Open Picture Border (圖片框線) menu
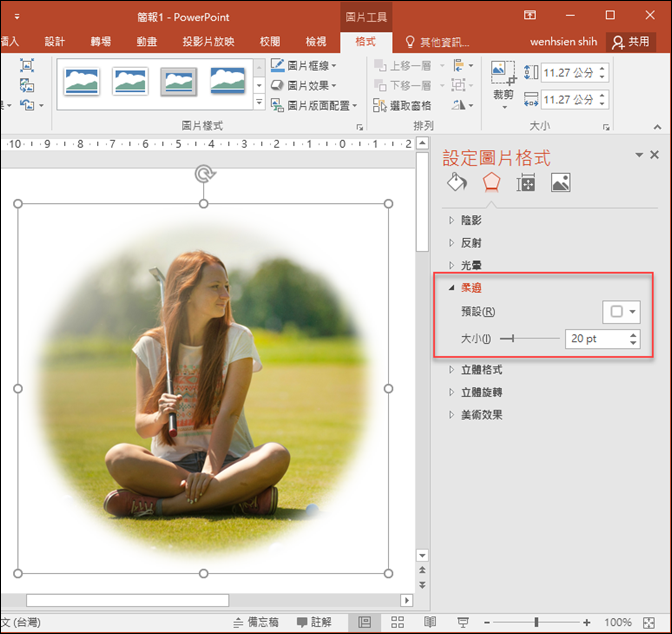Viewport: 672px width, 634px height. pos(304,65)
